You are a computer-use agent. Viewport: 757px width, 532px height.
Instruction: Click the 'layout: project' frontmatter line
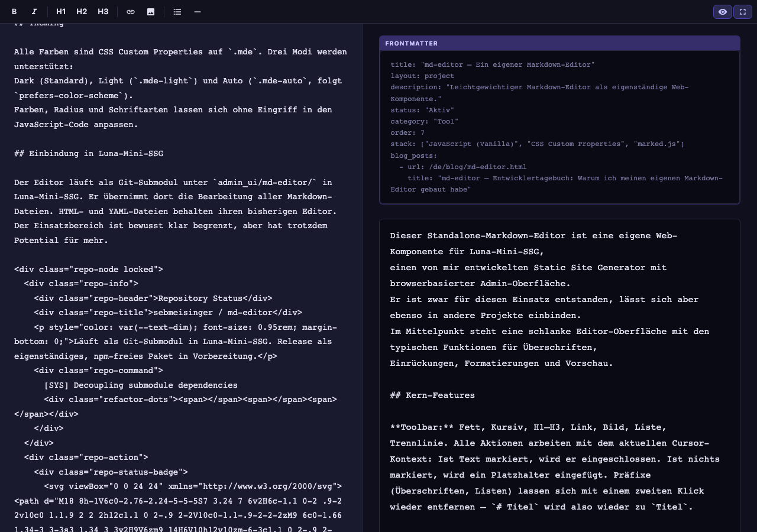pos(422,76)
